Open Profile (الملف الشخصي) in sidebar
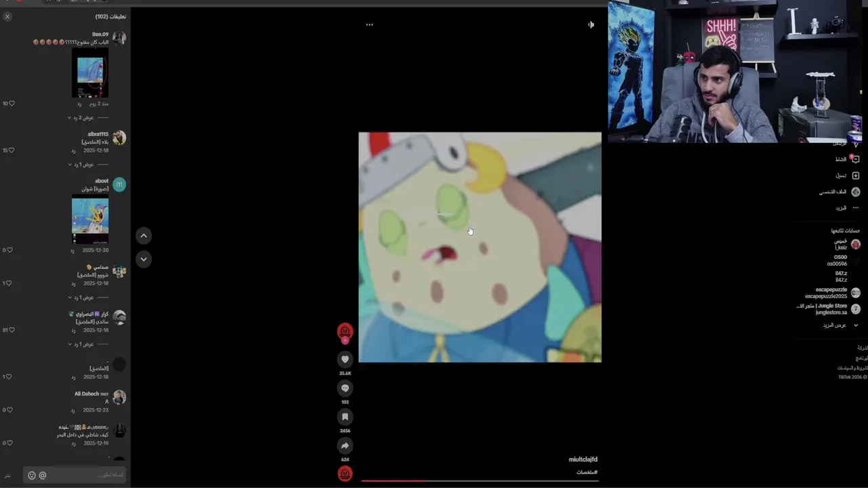Screen dimensions: 868x488 point(840,192)
